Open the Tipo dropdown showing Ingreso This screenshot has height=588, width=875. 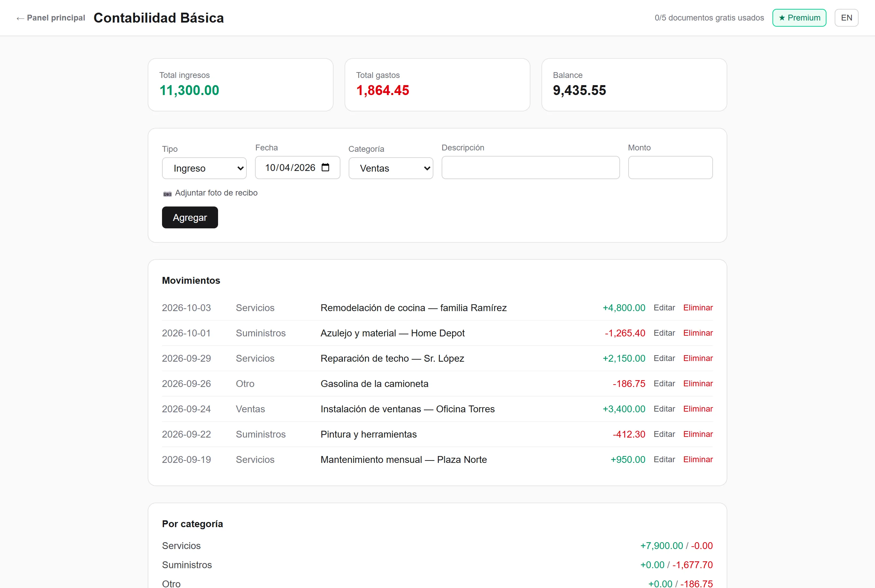click(x=204, y=169)
